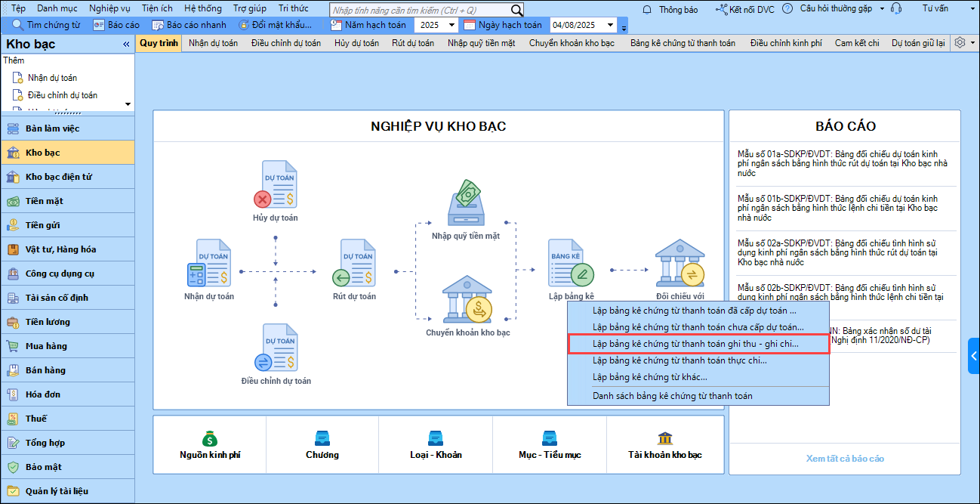Click Tìm chứng từ toolbar button
Screen dimensions: 980x504
(46, 25)
